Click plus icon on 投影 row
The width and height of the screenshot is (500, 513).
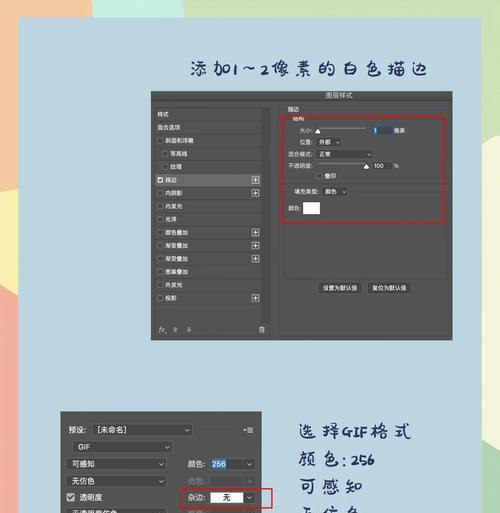[255, 298]
